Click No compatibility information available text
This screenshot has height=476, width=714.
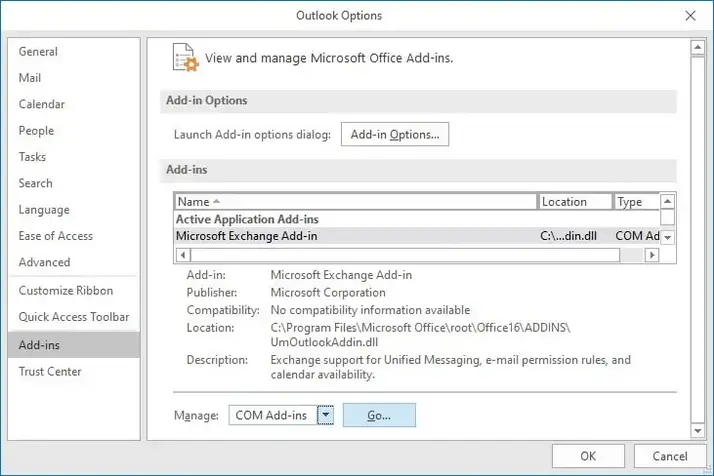pyautogui.click(x=370, y=310)
